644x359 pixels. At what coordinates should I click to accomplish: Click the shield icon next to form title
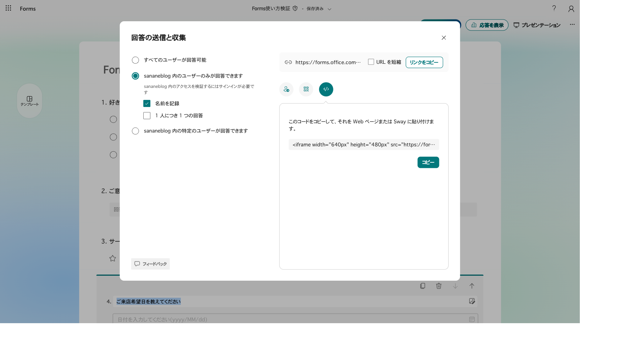[295, 8]
